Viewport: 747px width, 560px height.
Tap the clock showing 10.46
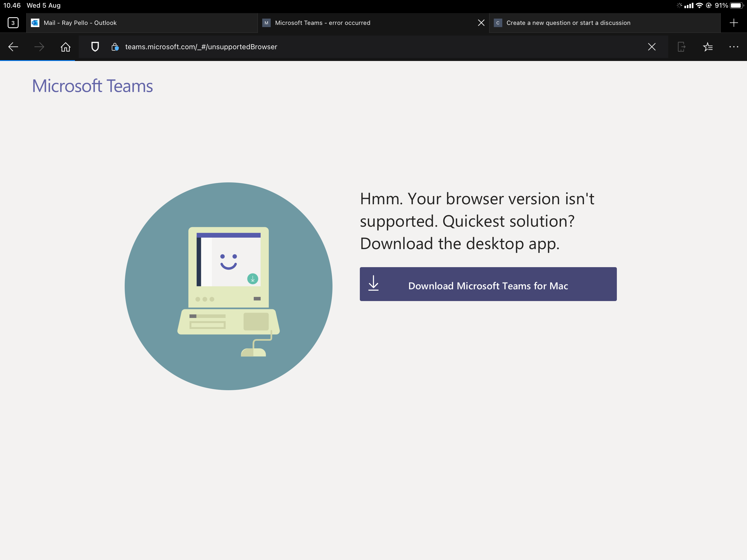(x=12, y=5)
